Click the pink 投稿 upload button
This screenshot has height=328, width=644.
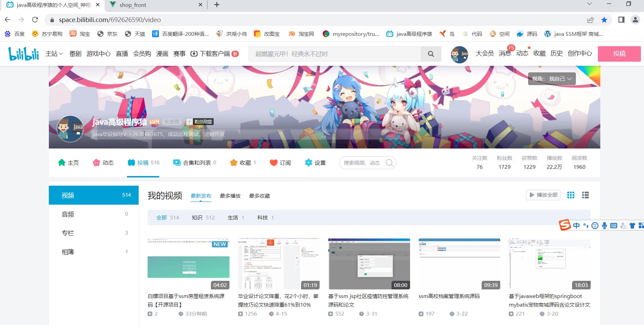pyautogui.click(x=619, y=54)
